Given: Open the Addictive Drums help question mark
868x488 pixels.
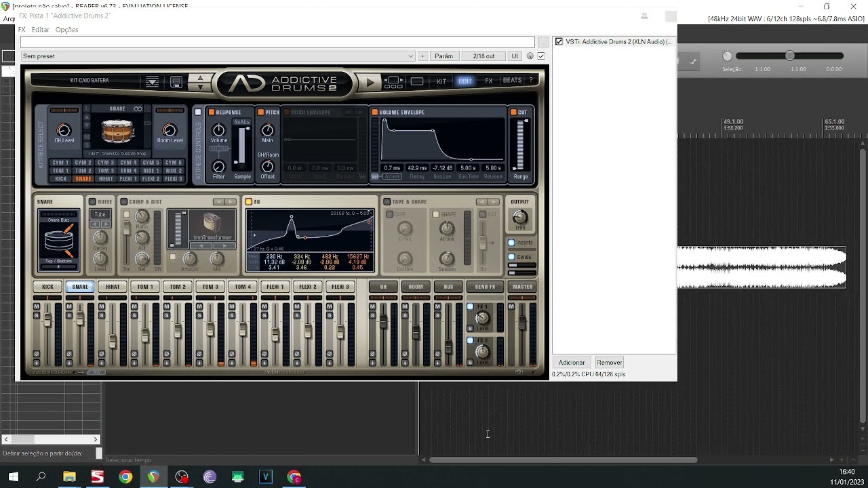Looking at the screenshot, I should [531, 80].
